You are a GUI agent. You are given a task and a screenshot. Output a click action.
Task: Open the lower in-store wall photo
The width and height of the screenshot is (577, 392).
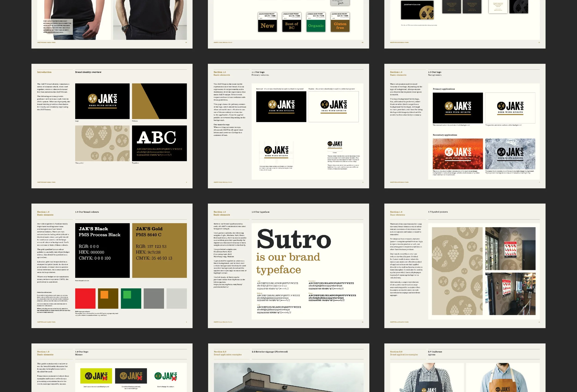click(x=510, y=294)
